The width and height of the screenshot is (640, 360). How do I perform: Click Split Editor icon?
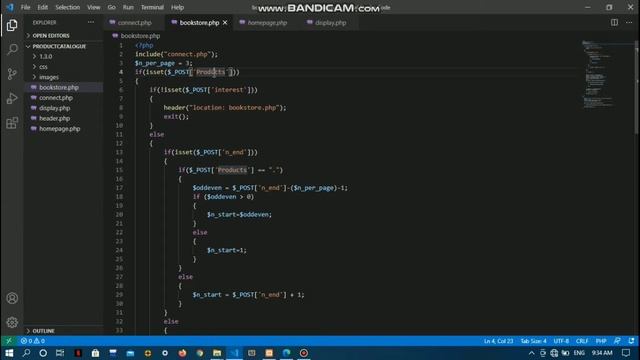(x=614, y=22)
